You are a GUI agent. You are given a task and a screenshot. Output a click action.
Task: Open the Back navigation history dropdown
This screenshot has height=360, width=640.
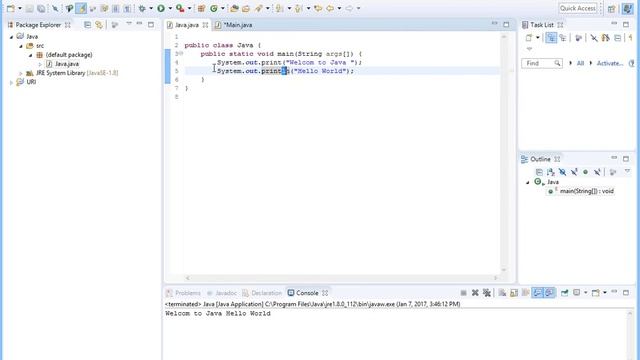(x=339, y=8)
